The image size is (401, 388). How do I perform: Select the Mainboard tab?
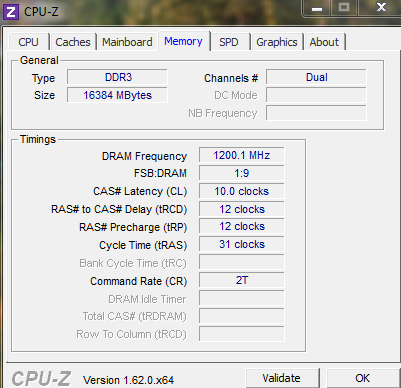coord(127,42)
